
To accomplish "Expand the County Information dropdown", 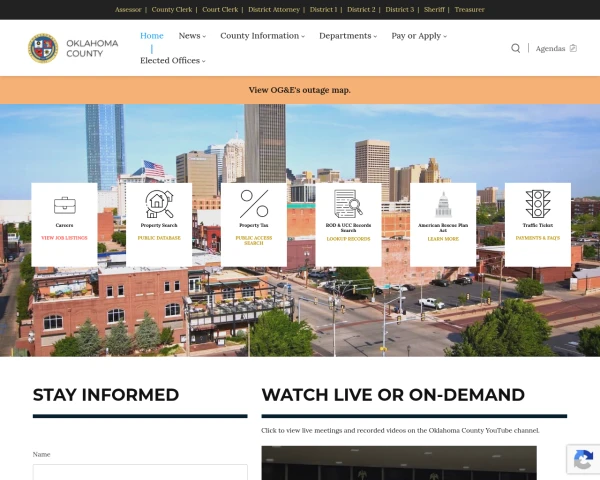I will (262, 36).
